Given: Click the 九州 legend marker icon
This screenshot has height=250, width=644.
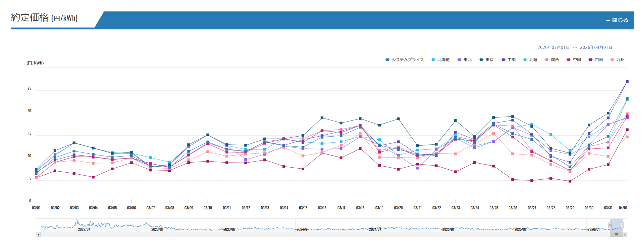Looking at the screenshot, I should [612, 60].
